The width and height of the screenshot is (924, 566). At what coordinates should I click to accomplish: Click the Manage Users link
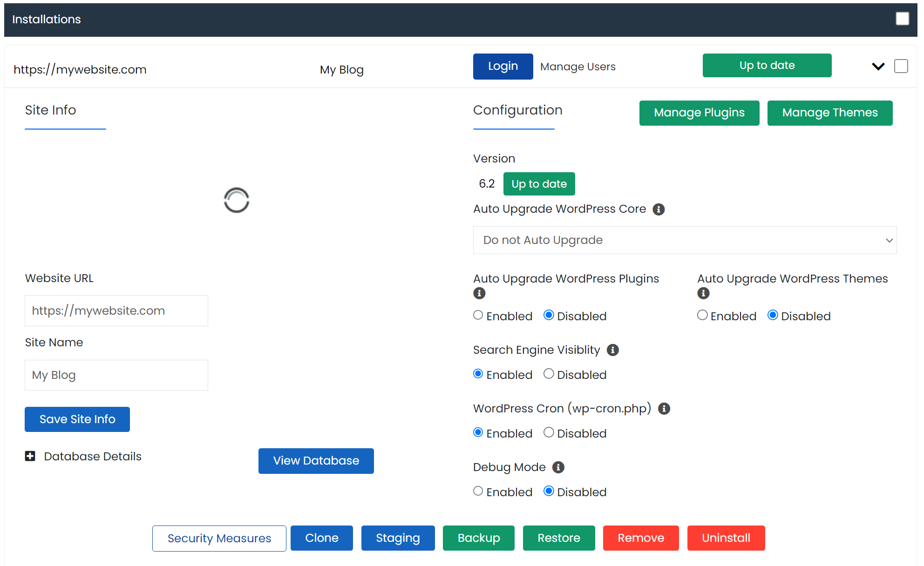tap(577, 66)
